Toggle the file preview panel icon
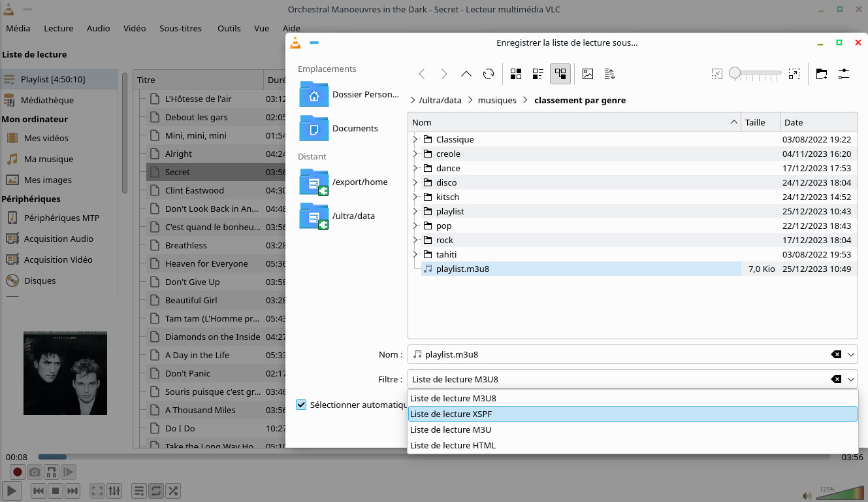The width and height of the screenshot is (868, 502). [588, 74]
